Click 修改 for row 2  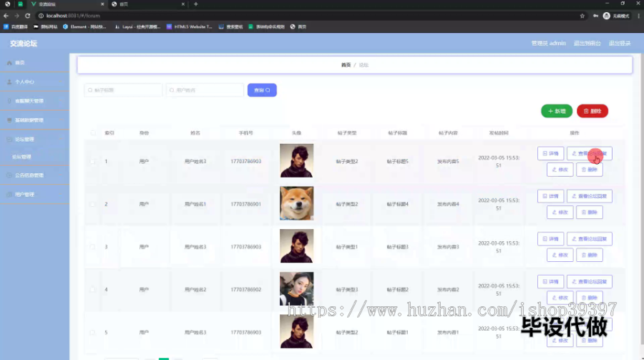point(560,212)
